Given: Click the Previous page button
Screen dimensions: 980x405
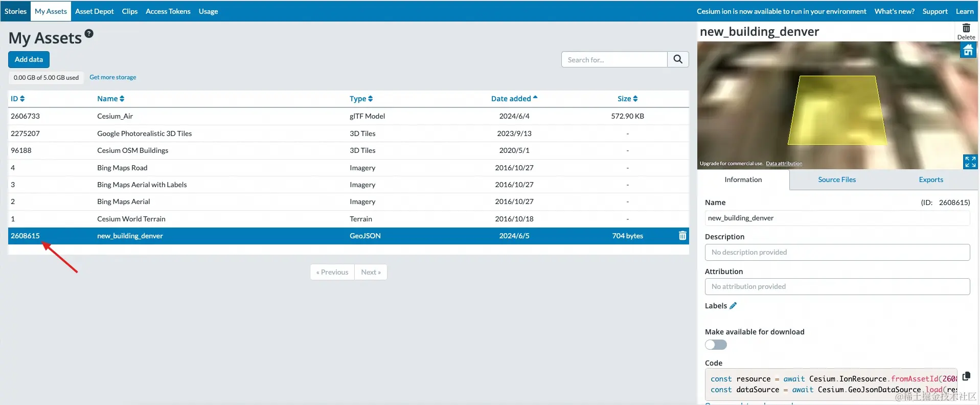Looking at the screenshot, I should click(x=332, y=272).
